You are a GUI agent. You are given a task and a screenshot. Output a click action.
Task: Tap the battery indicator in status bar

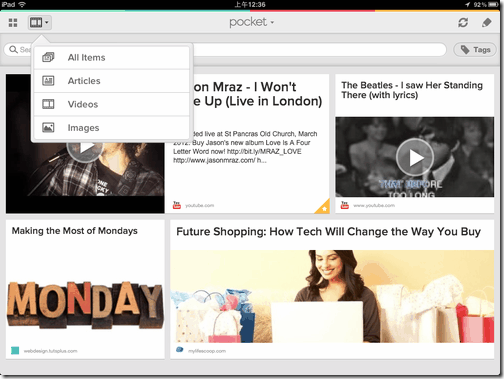pyautogui.click(x=493, y=4)
